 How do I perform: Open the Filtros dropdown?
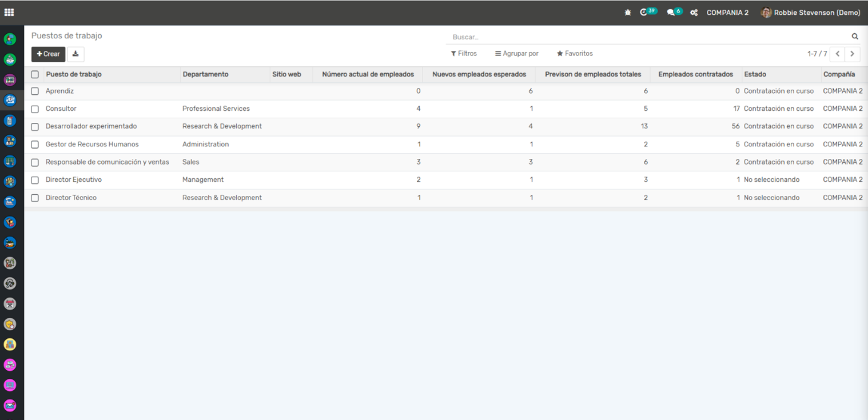(x=464, y=54)
